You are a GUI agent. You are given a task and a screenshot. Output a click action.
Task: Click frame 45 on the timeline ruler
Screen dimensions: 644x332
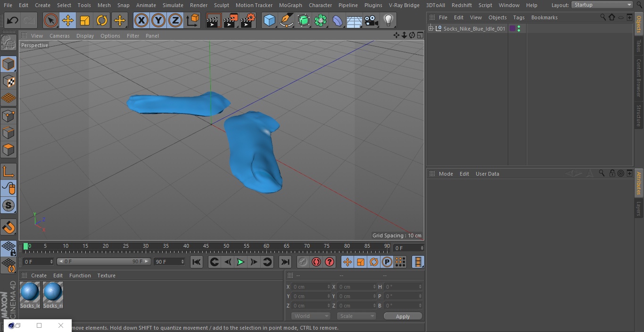[x=206, y=246]
